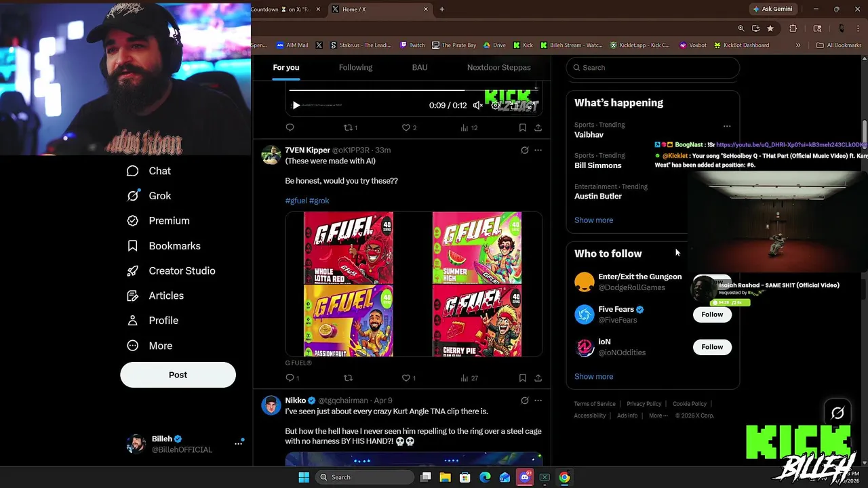868x488 pixels.
Task: Open new browser tab
Action: (442, 9)
